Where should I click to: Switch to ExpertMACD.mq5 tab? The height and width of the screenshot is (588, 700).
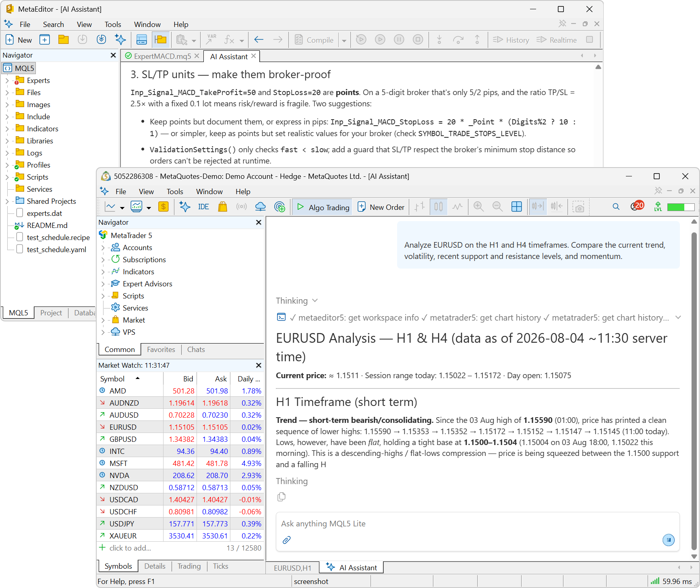162,56
